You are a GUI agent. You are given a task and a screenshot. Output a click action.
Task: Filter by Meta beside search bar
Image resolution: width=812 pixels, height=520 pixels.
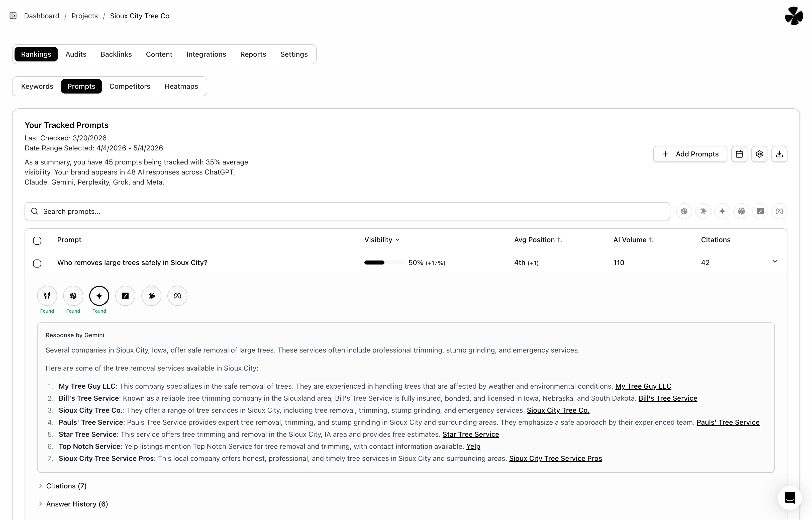(x=779, y=211)
